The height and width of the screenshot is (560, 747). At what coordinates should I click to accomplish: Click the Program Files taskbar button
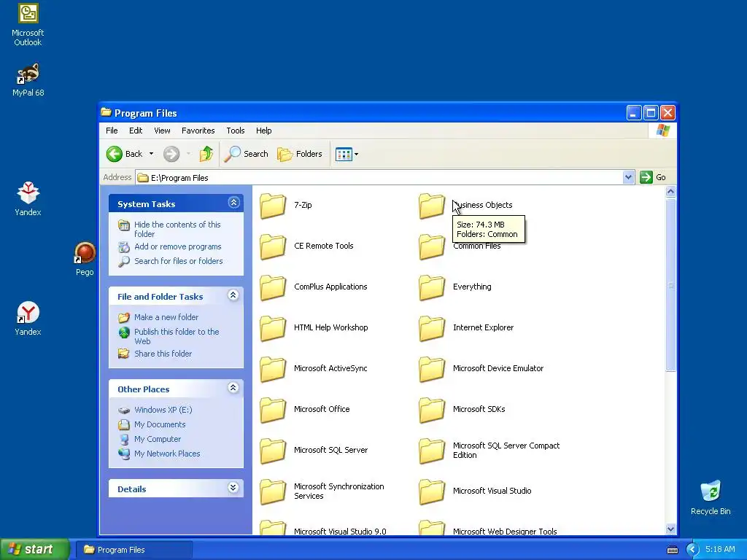click(135, 550)
